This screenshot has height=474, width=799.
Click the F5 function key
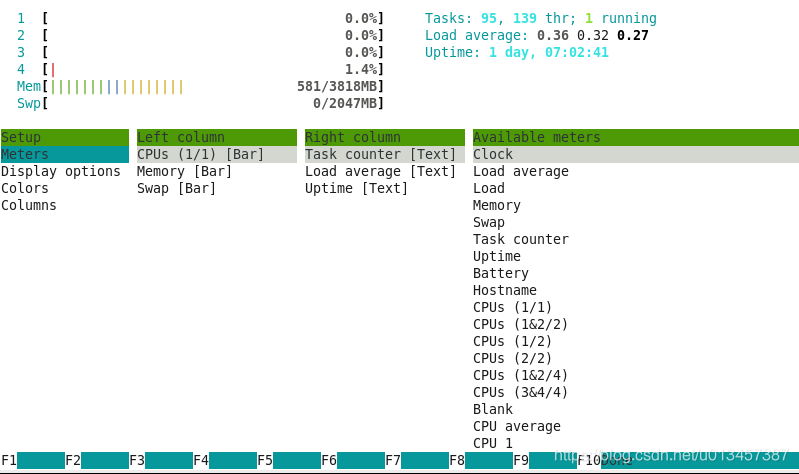point(289,460)
